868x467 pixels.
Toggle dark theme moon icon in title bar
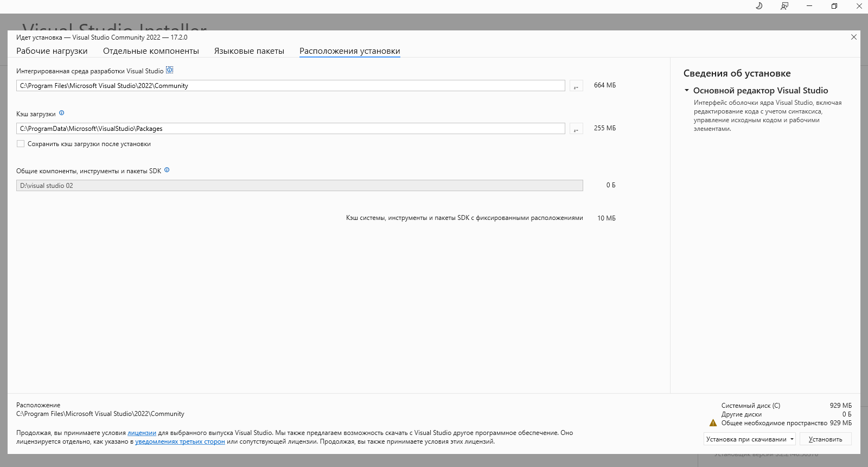[759, 6]
